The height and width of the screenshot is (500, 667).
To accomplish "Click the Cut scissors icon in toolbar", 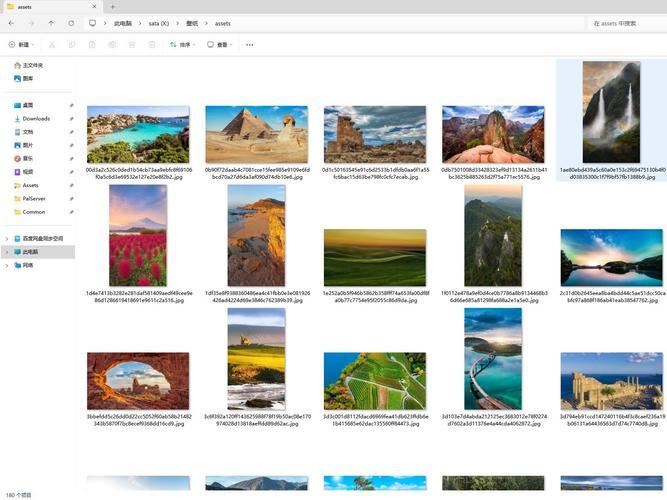I will coord(53,45).
